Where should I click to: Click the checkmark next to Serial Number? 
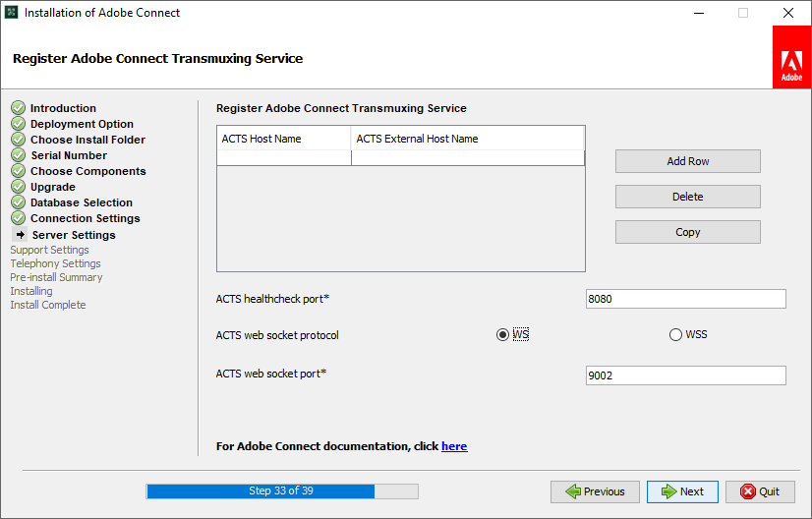point(18,155)
